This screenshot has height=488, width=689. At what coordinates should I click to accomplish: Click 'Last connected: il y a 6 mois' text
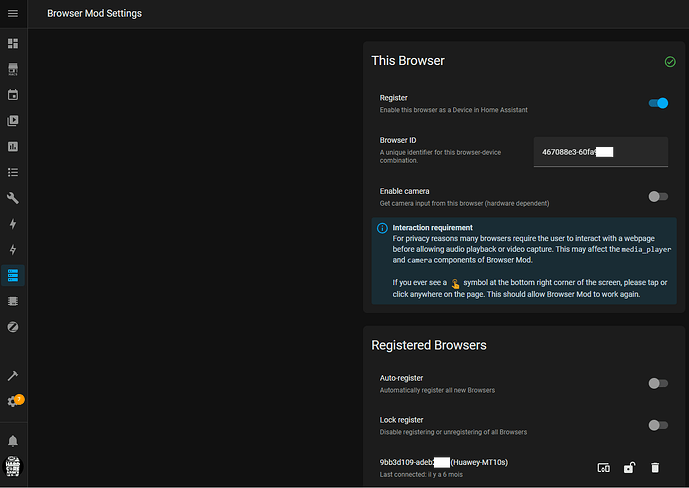[421, 474]
